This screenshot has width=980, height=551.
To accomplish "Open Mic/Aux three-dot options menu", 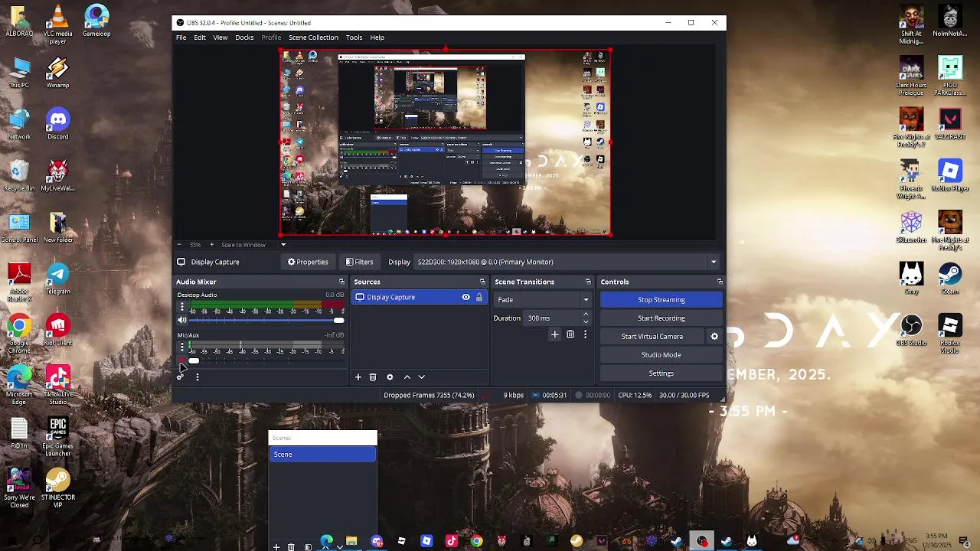I will (x=182, y=347).
